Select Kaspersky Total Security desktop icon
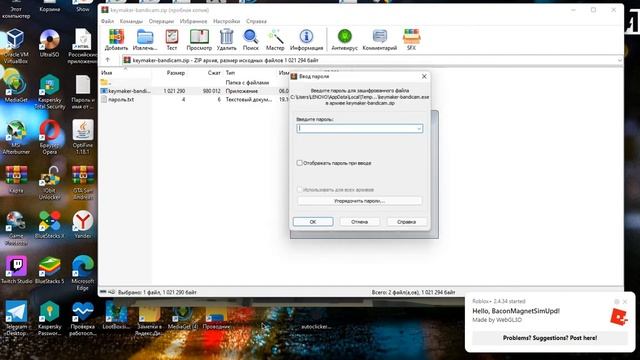 49,91
